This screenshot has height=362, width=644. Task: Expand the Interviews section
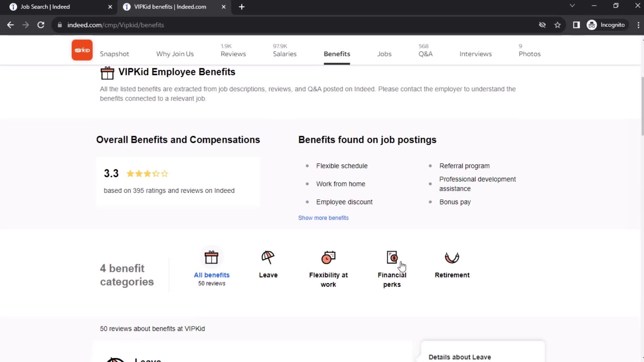pyautogui.click(x=476, y=54)
